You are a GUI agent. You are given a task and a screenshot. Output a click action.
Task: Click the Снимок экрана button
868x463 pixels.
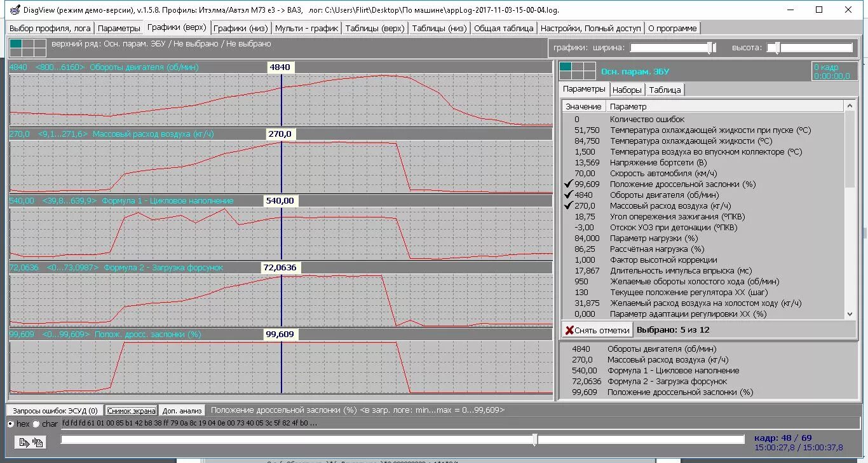[132, 411]
